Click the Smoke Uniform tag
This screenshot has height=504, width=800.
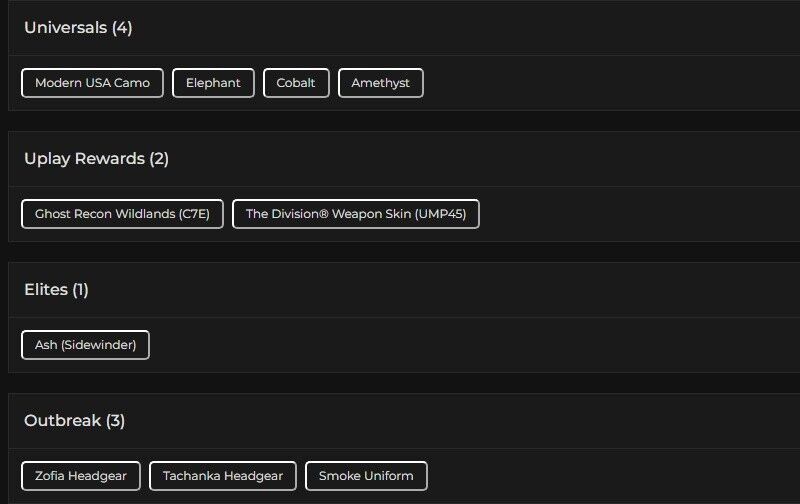(x=366, y=476)
